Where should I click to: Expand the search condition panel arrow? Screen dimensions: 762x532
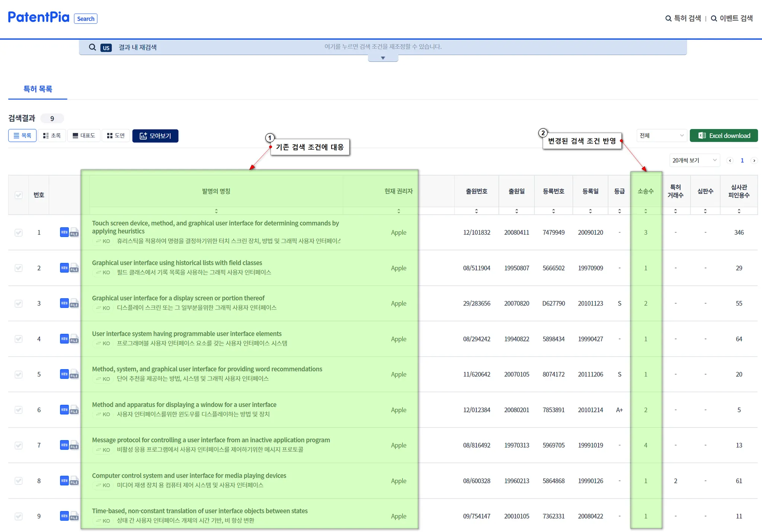point(383,58)
